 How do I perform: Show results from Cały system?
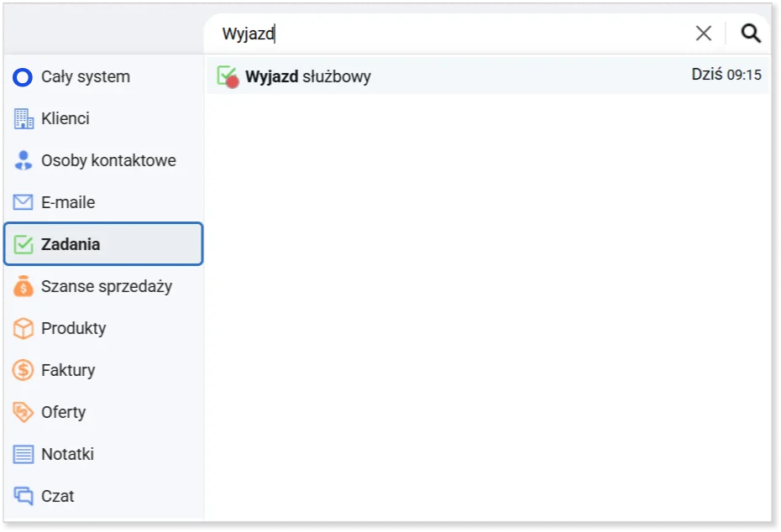coord(85,77)
